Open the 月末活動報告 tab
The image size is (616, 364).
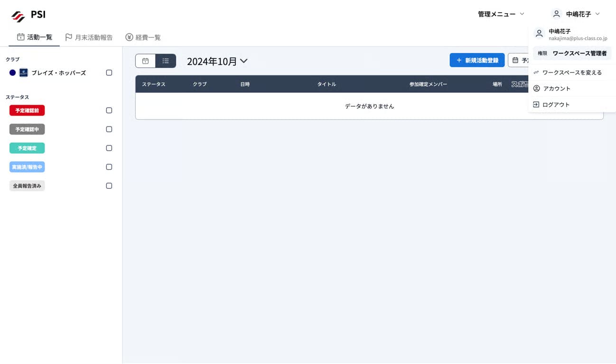89,37
